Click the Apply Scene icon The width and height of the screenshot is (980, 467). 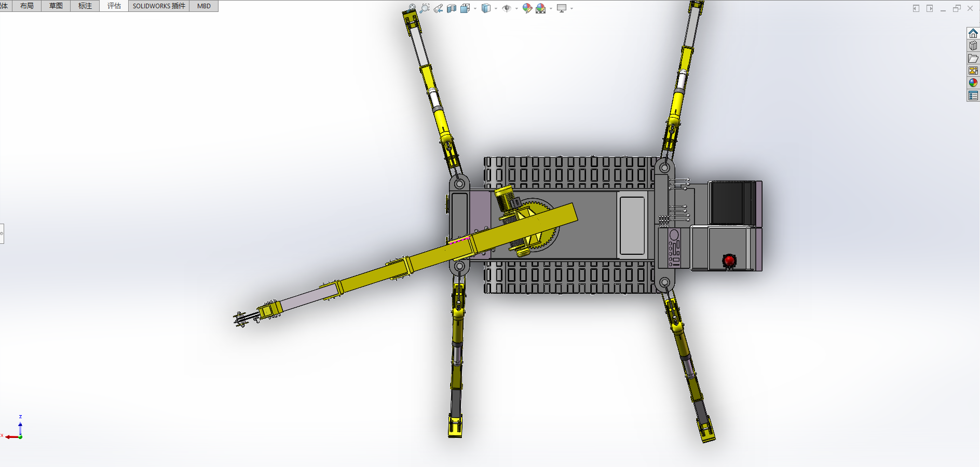(x=541, y=8)
